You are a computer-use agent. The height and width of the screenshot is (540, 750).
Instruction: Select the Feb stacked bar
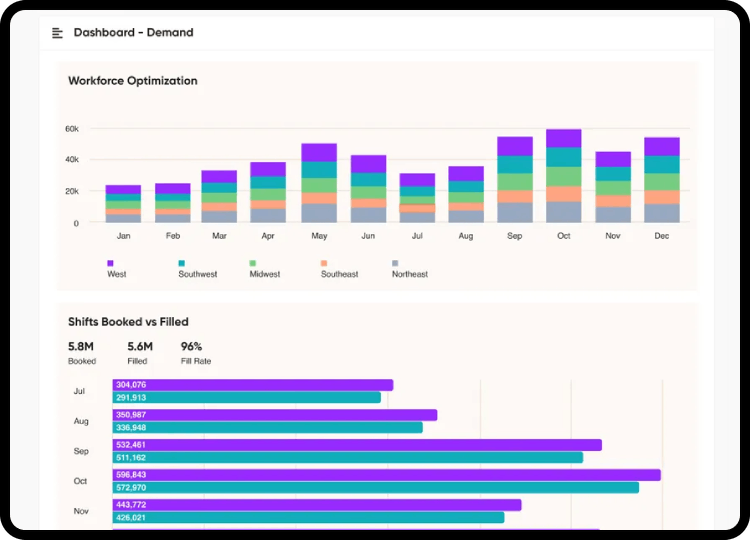173,203
